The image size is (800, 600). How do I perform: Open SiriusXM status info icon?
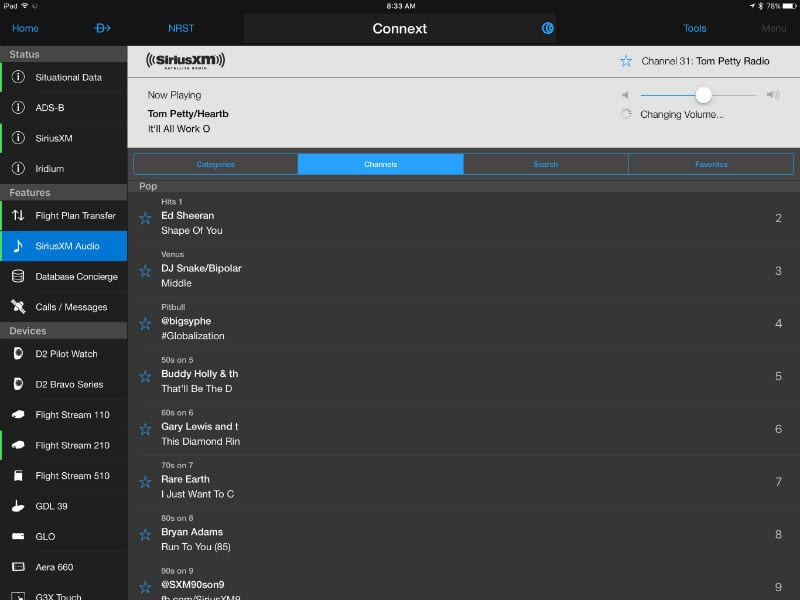coord(18,138)
